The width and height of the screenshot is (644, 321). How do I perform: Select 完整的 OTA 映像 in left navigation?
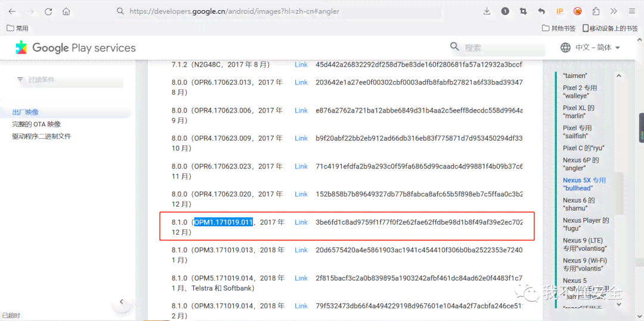pos(36,124)
